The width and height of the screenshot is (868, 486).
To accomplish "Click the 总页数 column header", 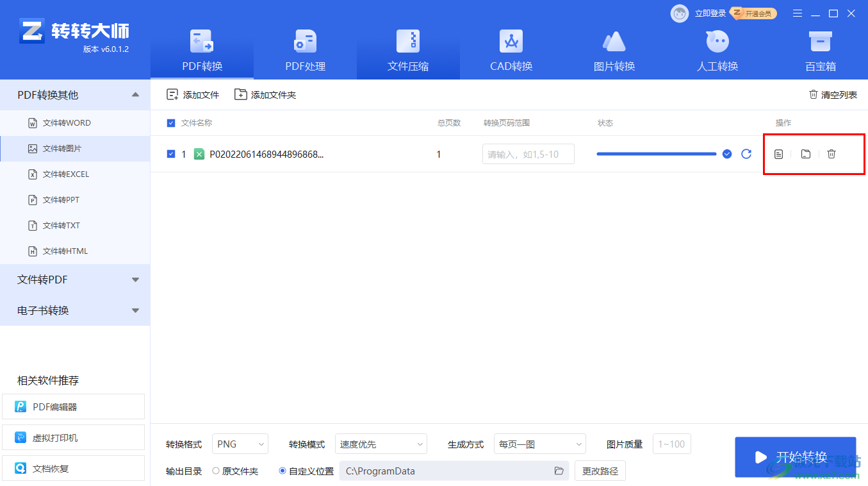I will click(449, 123).
